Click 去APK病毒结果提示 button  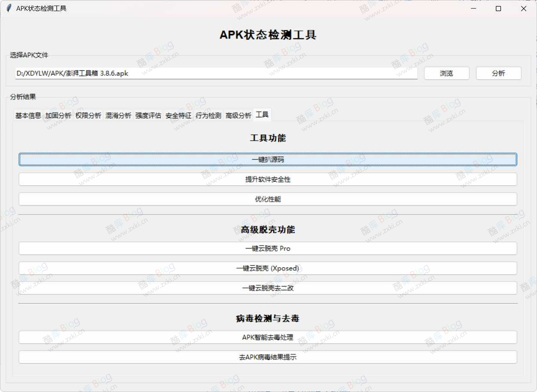tap(268, 357)
